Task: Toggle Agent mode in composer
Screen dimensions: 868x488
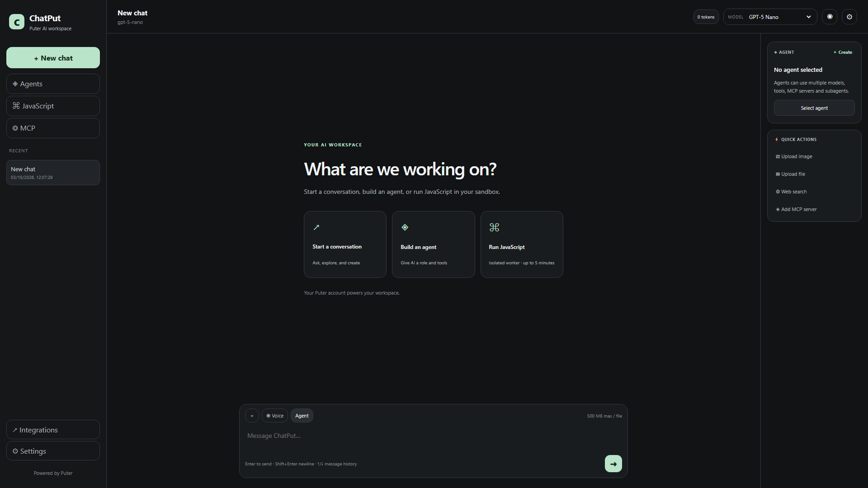Action: point(302,416)
